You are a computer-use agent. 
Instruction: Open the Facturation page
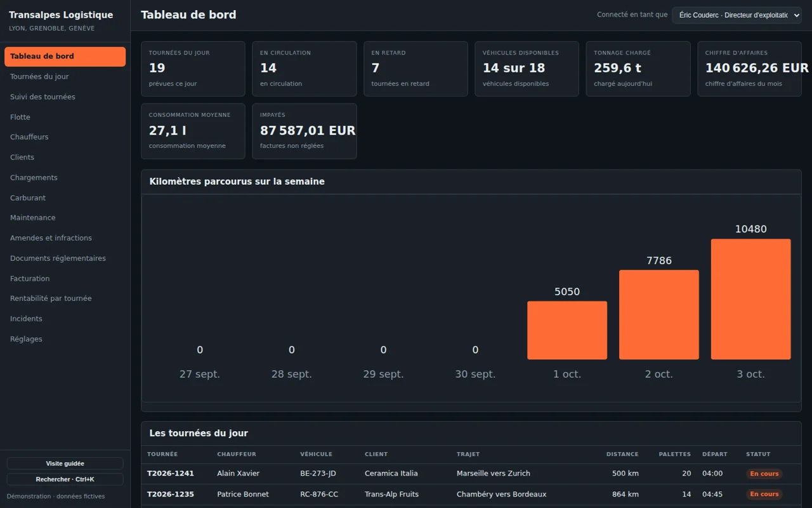click(65, 279)
